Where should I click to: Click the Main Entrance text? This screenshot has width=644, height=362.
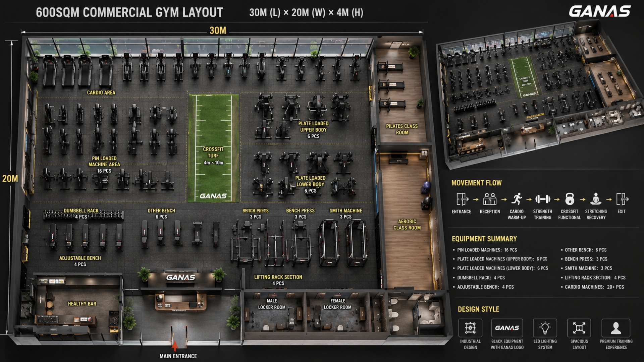[x=178, y=356]
